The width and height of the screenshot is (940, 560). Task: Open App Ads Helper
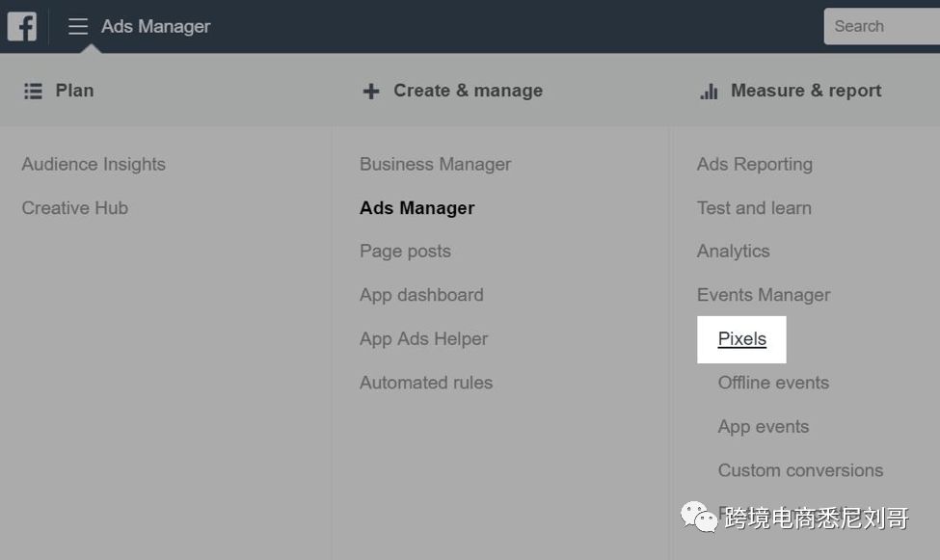coord(423,338)
